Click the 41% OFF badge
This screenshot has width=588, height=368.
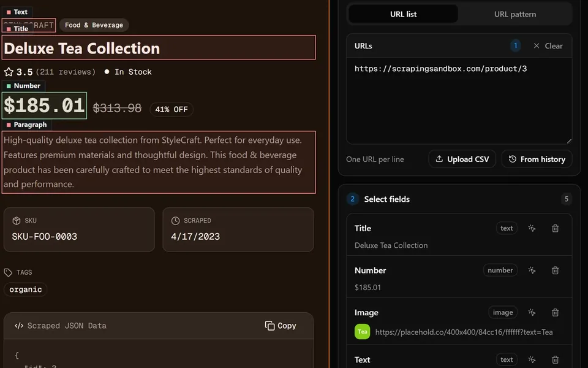(x=171, y=109)
